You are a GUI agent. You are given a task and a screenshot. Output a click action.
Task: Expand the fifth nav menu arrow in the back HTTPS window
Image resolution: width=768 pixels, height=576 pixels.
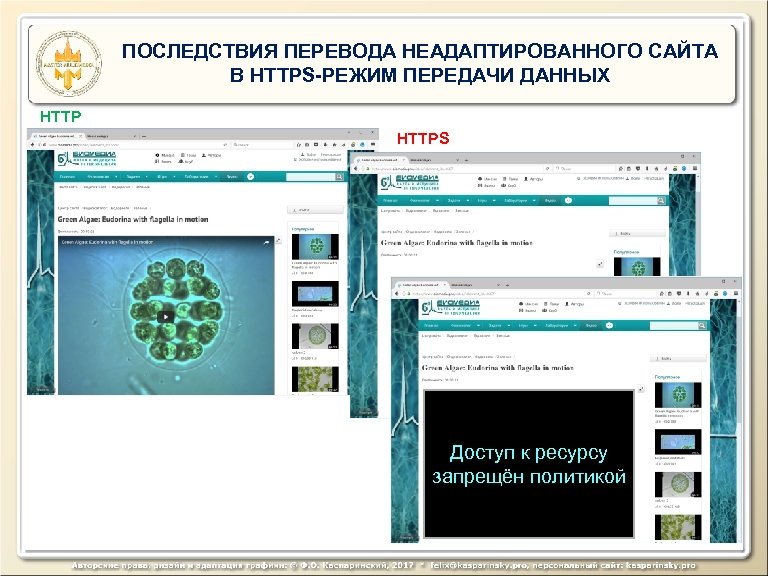(534, 200)
